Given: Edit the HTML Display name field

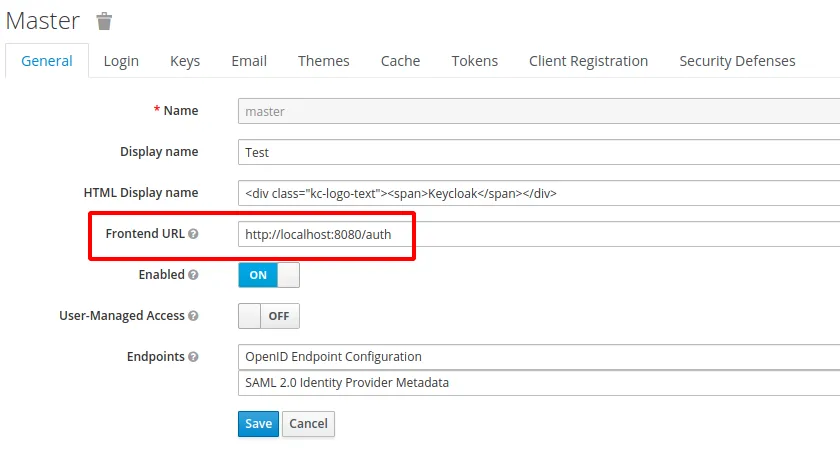Looking at the screenshot, I should (539, 193).
